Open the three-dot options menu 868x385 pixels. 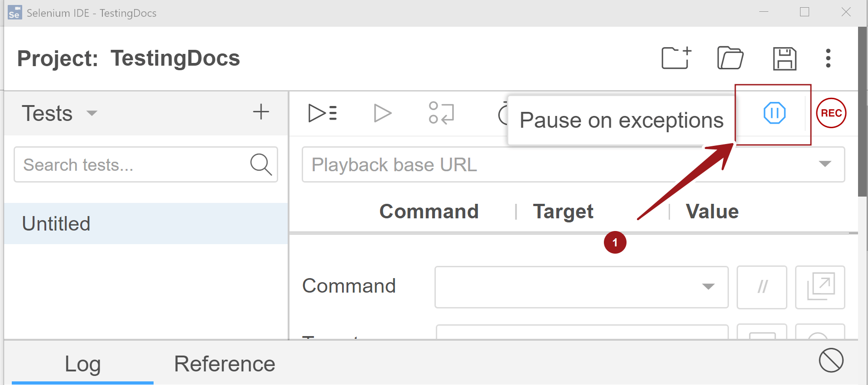coord(828,58)
